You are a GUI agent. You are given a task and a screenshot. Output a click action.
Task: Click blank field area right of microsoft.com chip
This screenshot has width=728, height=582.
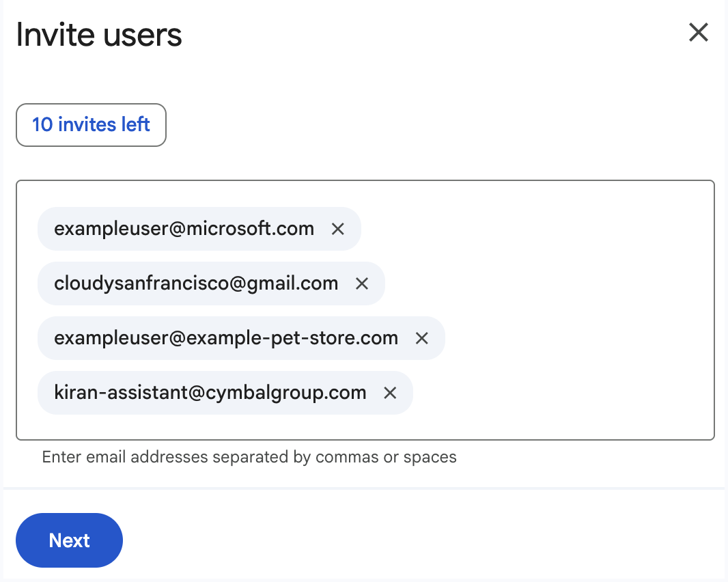point(533,229)
